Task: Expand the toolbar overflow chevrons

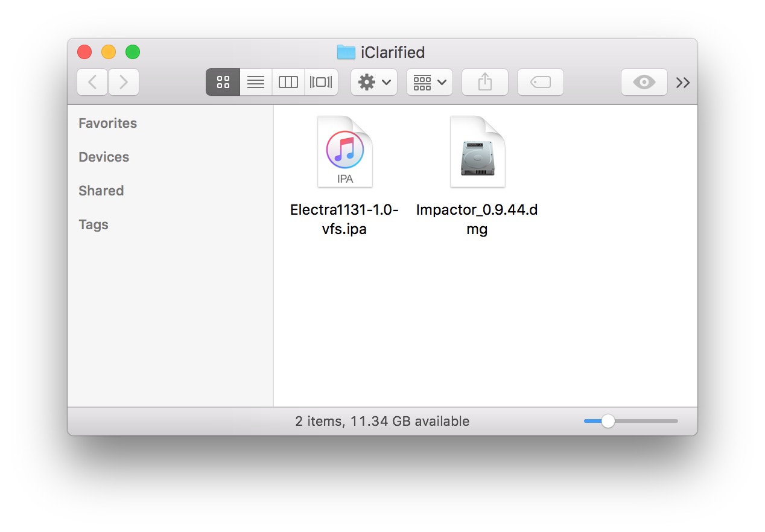Action: pos(683,83)
